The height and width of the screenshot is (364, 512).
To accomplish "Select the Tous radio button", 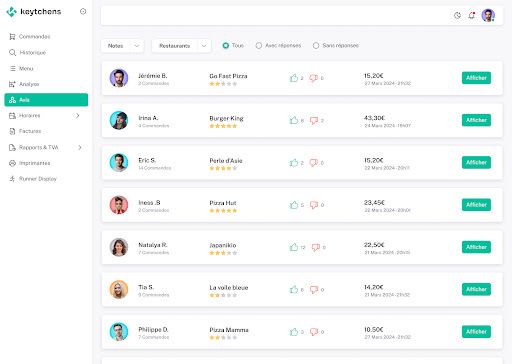I will pyautogui.click(x=226, y=45).
